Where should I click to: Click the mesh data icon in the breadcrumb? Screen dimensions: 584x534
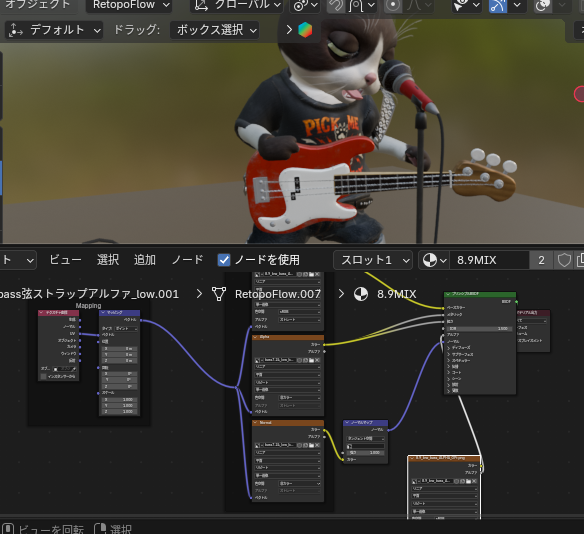pos(219,294)
